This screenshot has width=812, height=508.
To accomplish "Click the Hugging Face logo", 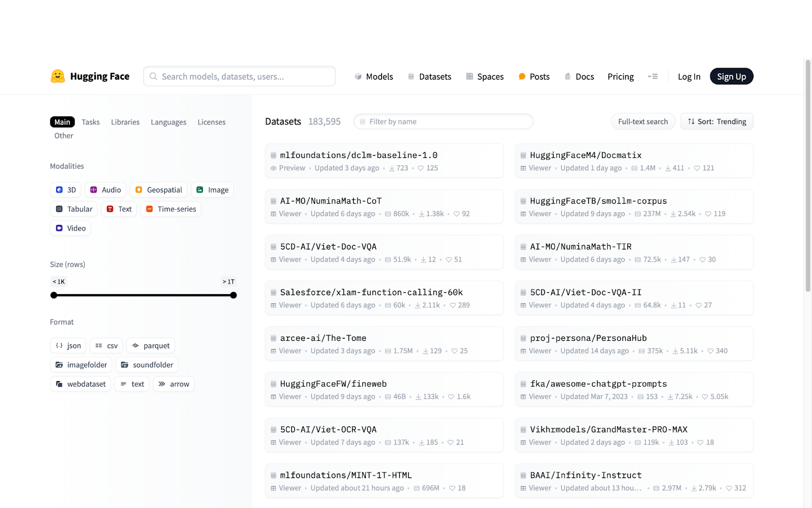I will coord(90,76).
